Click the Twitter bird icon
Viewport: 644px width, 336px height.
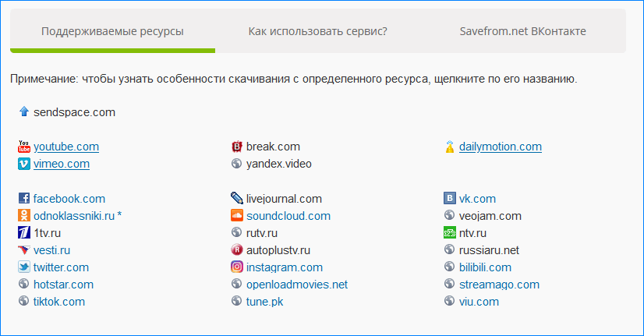coord(24,267)
